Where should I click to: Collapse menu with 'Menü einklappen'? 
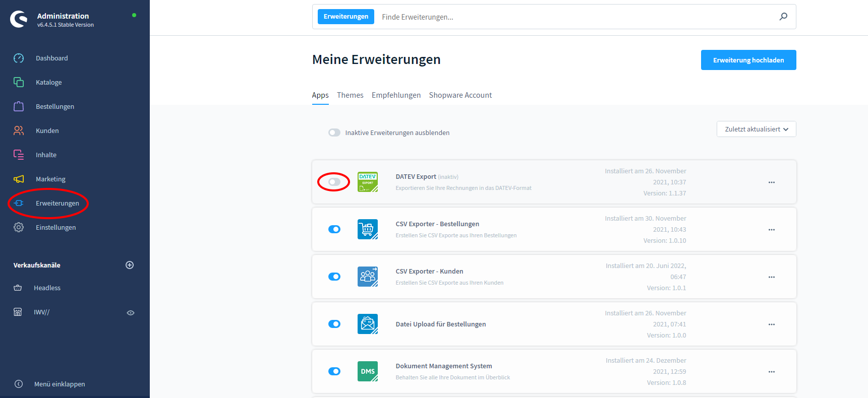tap(59, 384)
